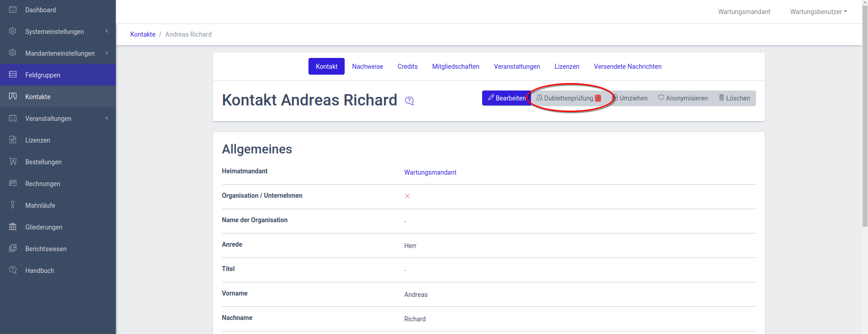Viewport: 868px width, 334px height.
Task: Click the Mahnläufe hourglass icon
Action: click(x=13, y=205)
